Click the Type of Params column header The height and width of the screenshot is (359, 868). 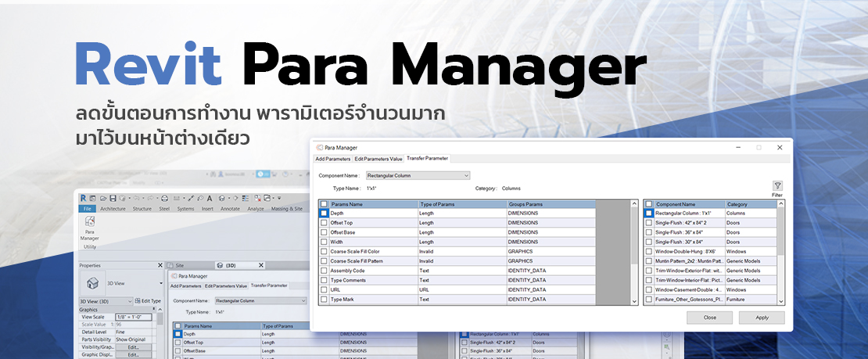(462, 204)
